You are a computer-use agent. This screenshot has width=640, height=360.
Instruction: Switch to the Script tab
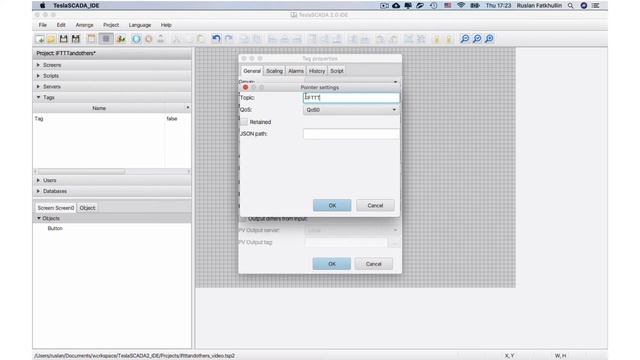(x=337, y=71)
